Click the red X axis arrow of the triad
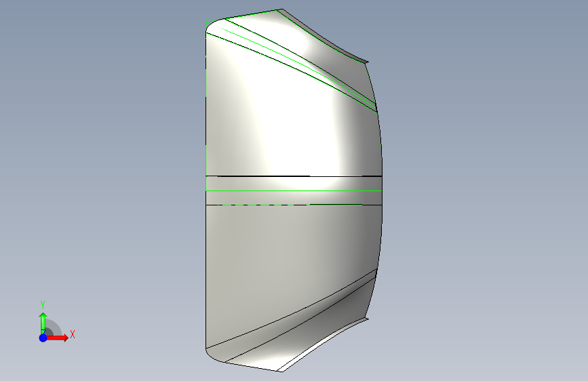Viewport: 588px width, 381px height. (x=57, y=338)
